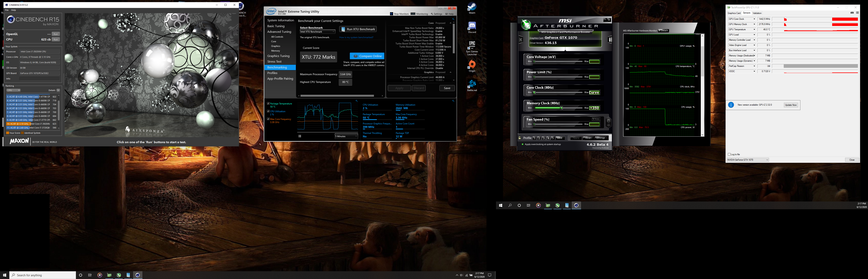This screenshot has width=868, height=279.
Task: Open XTU Help from the toolbar
Action: (x=449, y=14)
